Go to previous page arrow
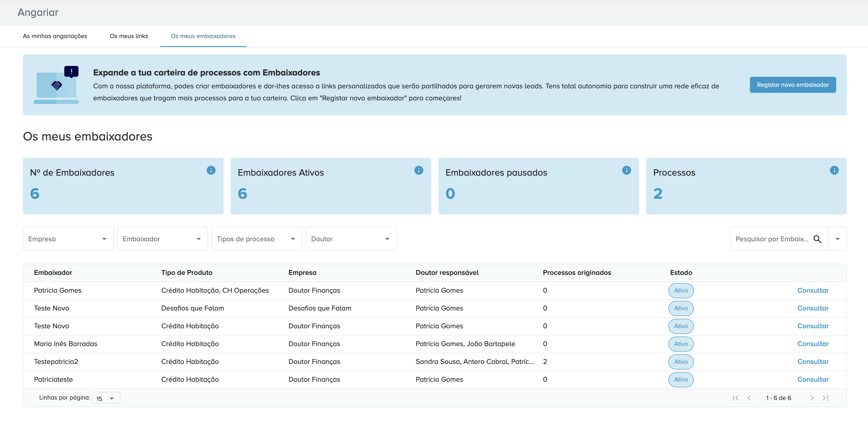The width and height of the screenshot is (868, 422). (x=749, y=398)
